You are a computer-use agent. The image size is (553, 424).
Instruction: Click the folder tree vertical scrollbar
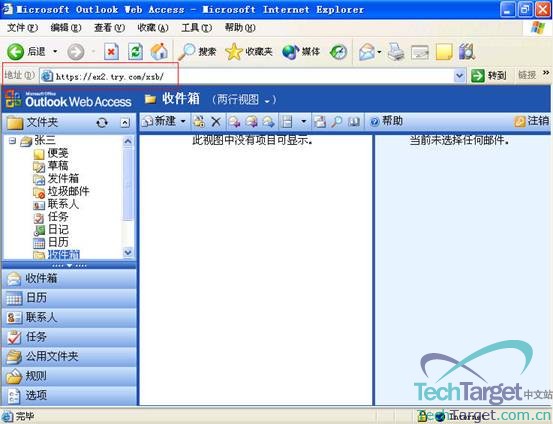coord(128,197)
